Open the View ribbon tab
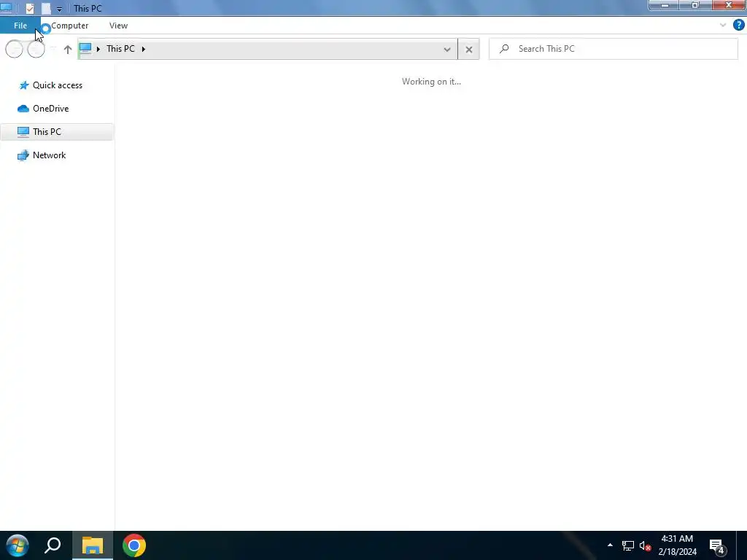Viewport: 747px width, 560px height. click(118, 26)
